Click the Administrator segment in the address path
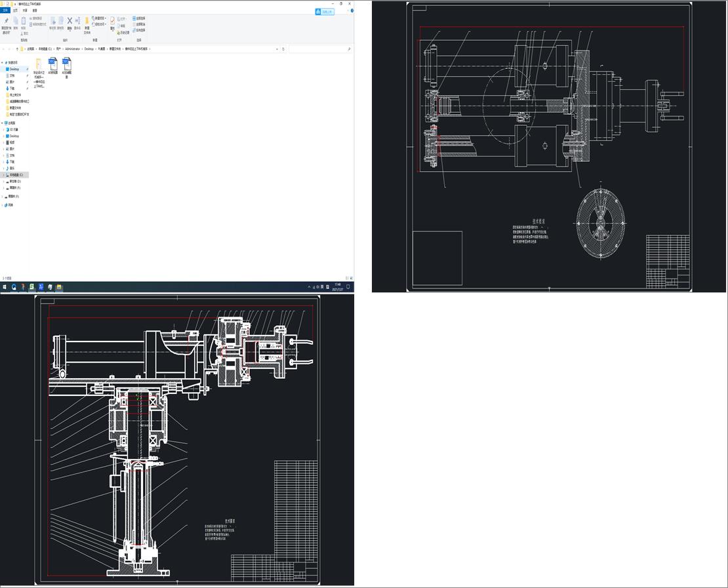This screenshot has width=728, height=588. 72,49
